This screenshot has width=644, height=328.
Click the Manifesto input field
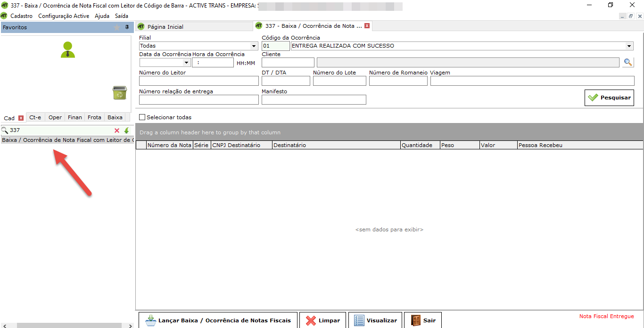tap(314, 99)
